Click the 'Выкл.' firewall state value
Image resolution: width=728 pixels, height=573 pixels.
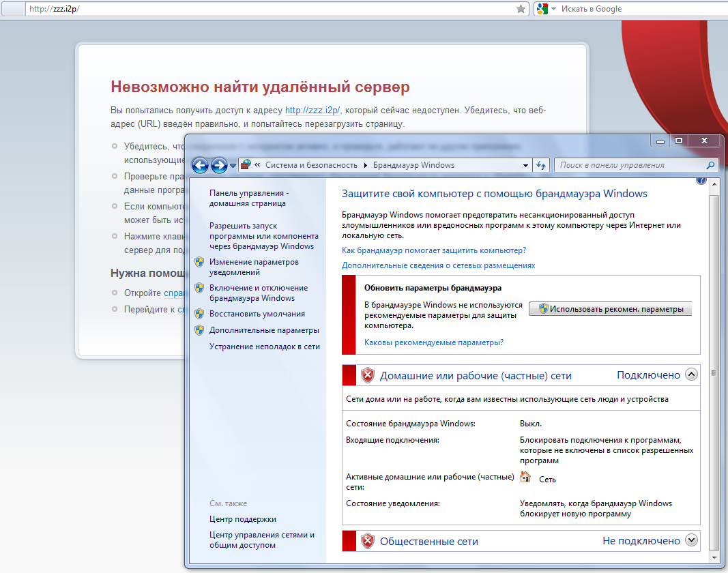tap(531, 424)
